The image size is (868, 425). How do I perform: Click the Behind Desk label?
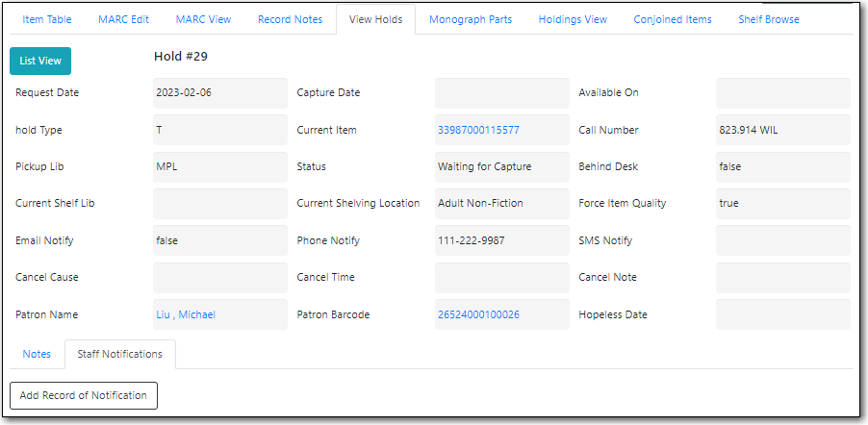pos(608,167)
